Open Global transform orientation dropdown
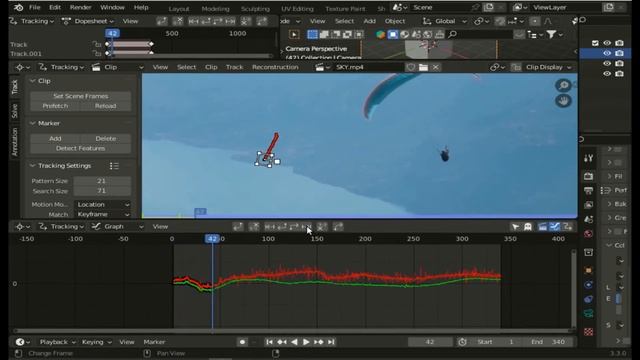Screen dimensions: 640x360 (x=445, y=21)
